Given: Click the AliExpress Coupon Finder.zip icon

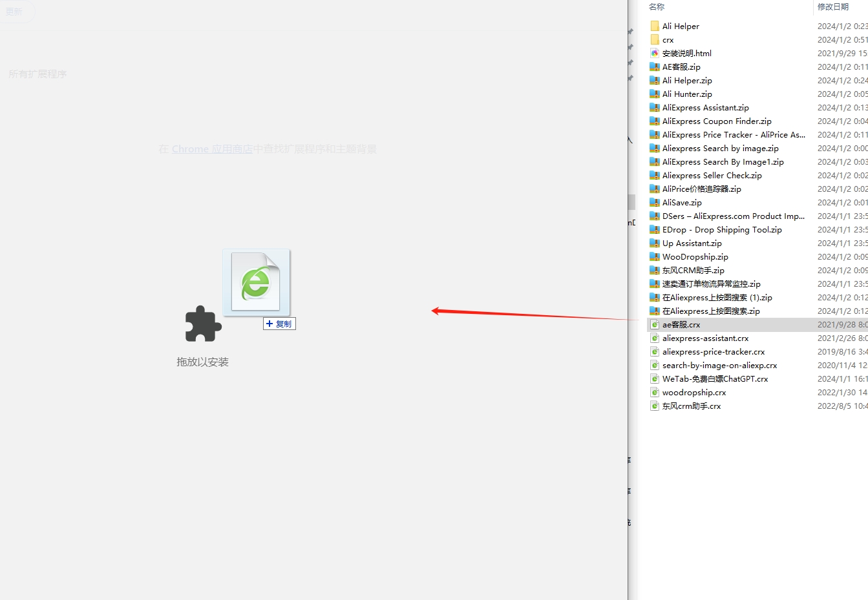Looking at the screenshot, I should click(655, 121).
